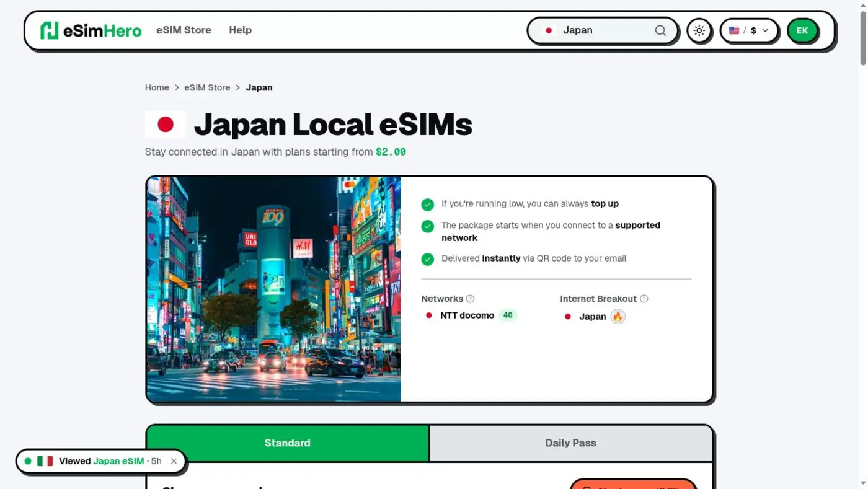868x489 pixels.
Task: Click the Internet Breakout help question-mark icon
Action: pyautogui.click(x=644, y=299)
